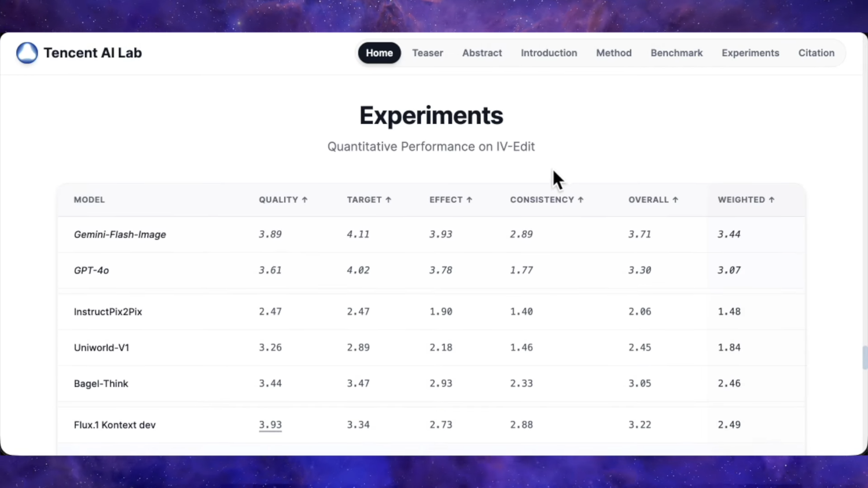868x488 pixels.
Task: Sort by the QUALITY column header
Action: click(283, 199)
